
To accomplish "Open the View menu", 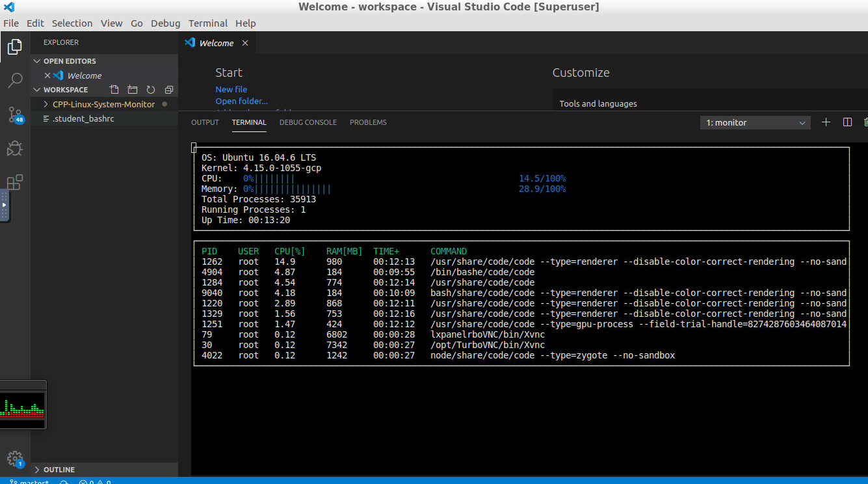I will (x=111, y=23).
